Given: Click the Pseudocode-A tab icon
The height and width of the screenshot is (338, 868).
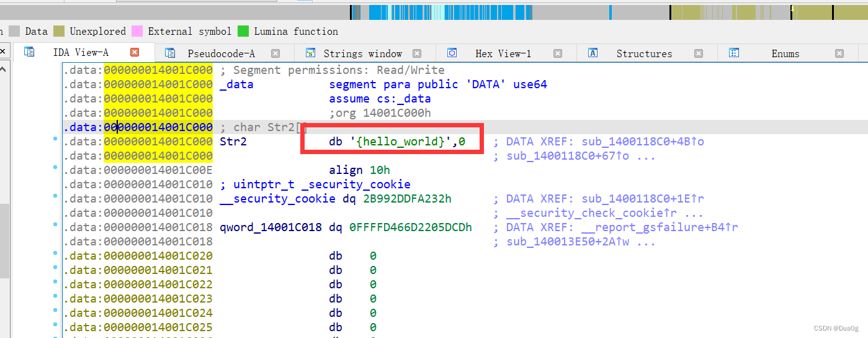Looking at the screenshot, I should tap(170, 53).
